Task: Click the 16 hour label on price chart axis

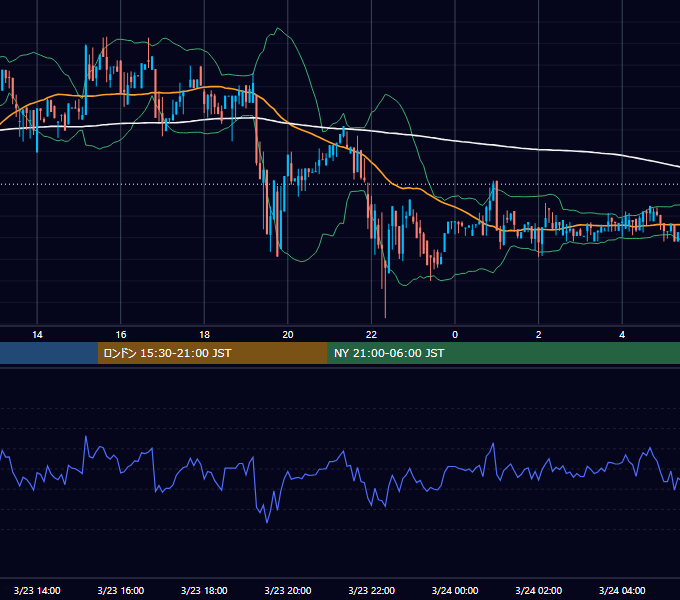Action: pos(121,335)
